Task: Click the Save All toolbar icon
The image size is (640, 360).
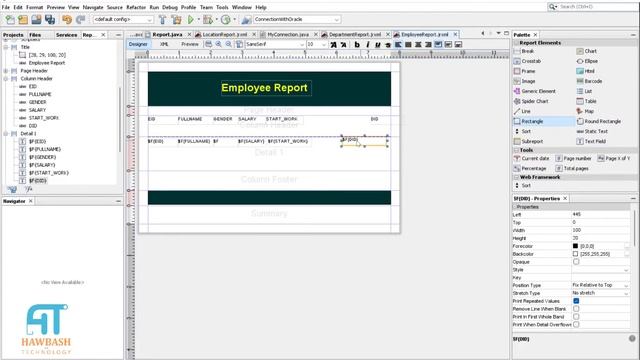Action: click(50, 19)
